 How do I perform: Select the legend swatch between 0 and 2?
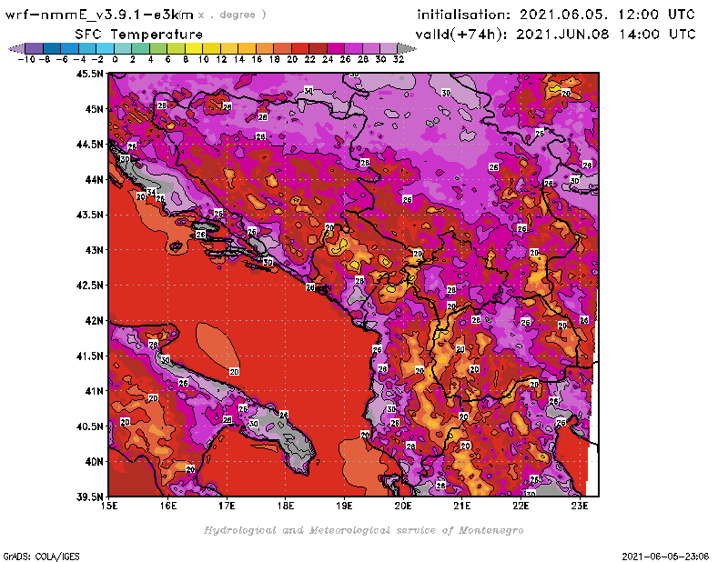[x=123, y=48]
